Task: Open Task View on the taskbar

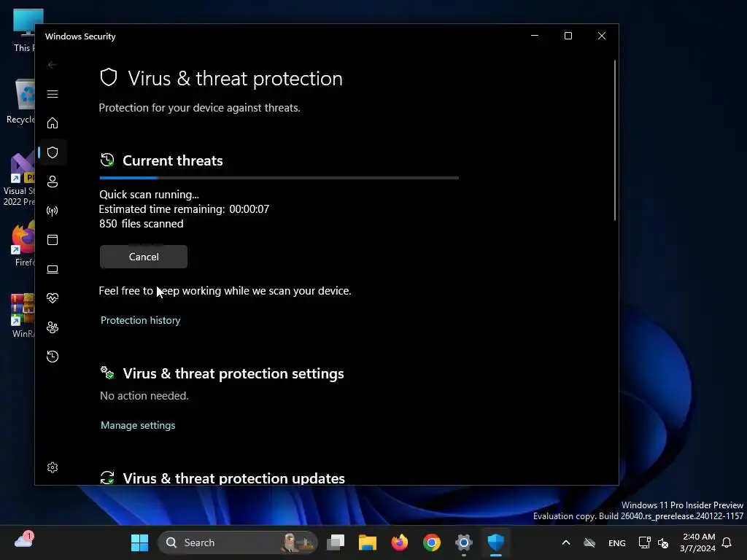Action: 336,542
